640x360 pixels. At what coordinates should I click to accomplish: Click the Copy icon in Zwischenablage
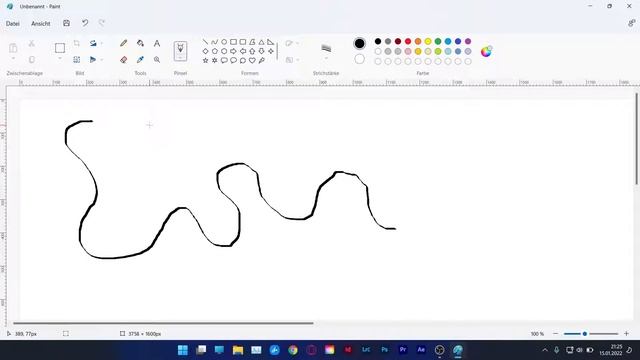[x=31, y=60]
